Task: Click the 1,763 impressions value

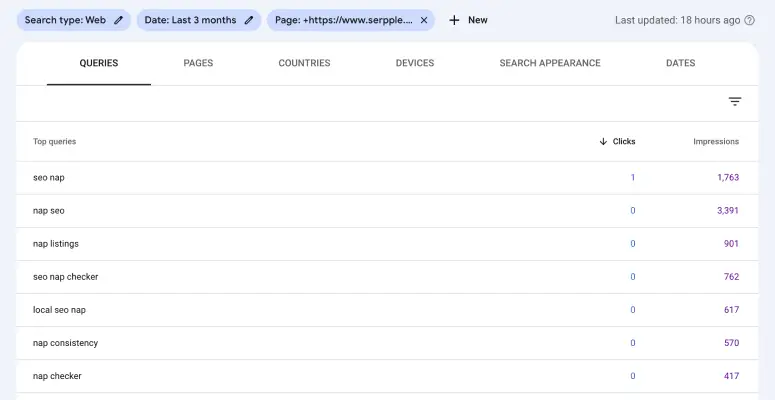Action: click(728, 178)
